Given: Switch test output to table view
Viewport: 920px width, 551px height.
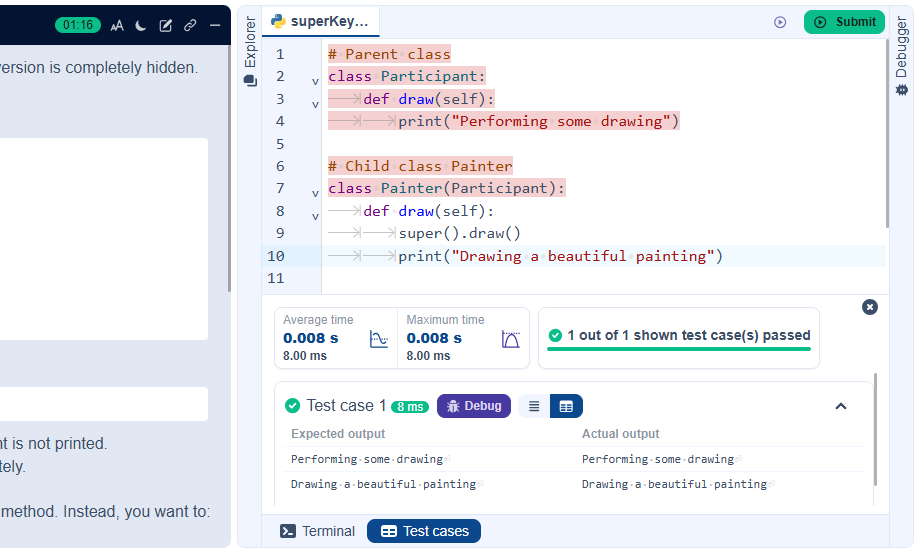Looking at the screenshot, I should pyautogui.click(x=566, y=406).
